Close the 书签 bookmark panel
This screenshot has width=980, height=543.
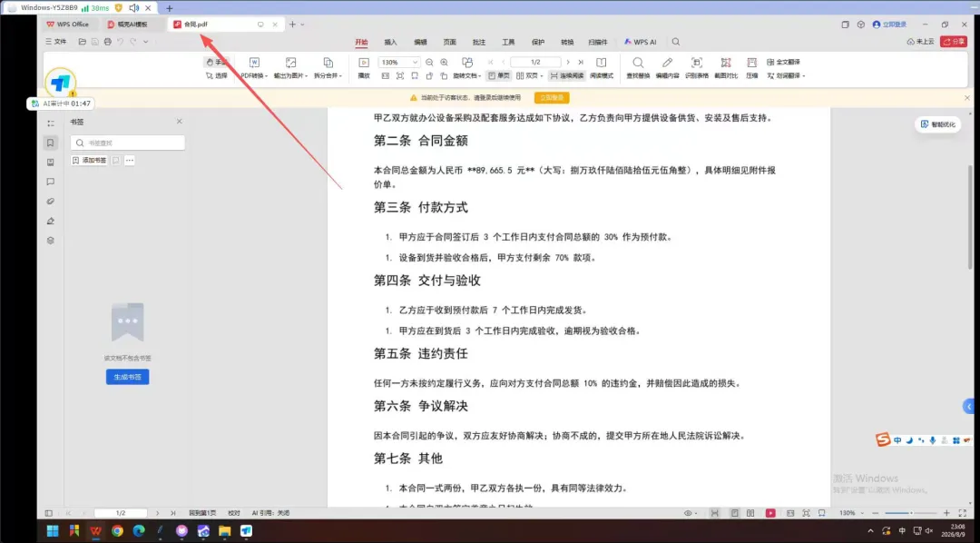click(180, 122)
